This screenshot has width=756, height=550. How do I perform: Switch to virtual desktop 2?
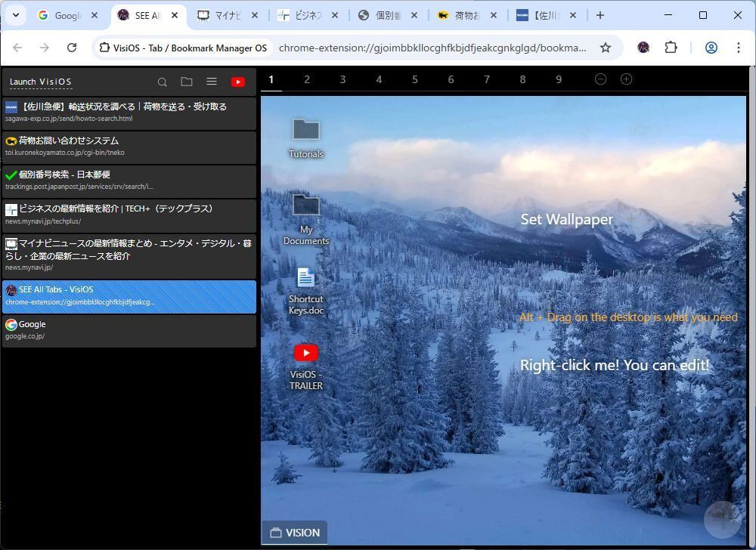click(307, 79)
